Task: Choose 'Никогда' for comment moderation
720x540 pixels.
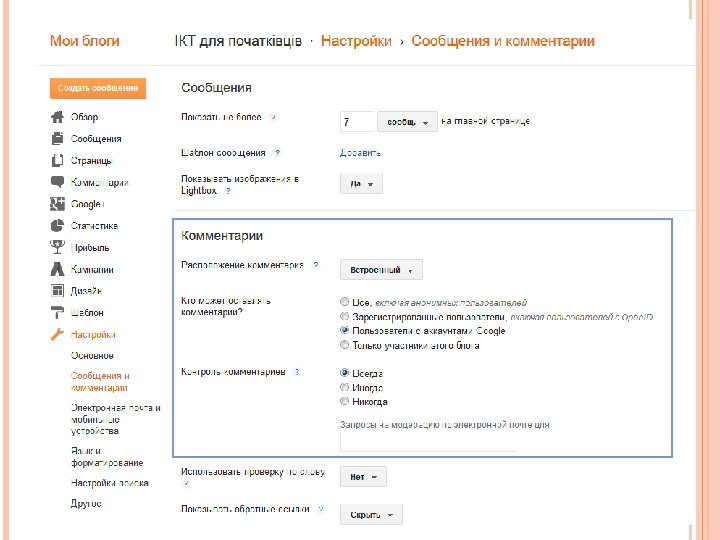Action: coord(345,402)
